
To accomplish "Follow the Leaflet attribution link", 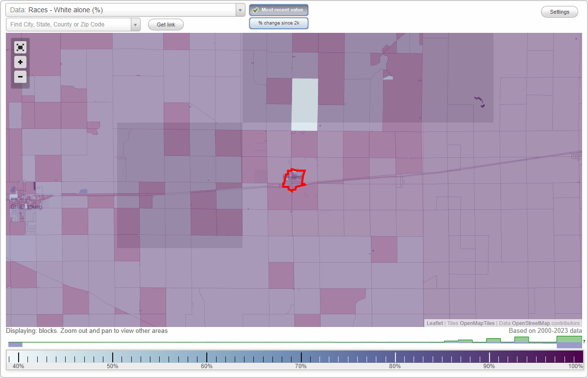I will coord(434,323).
